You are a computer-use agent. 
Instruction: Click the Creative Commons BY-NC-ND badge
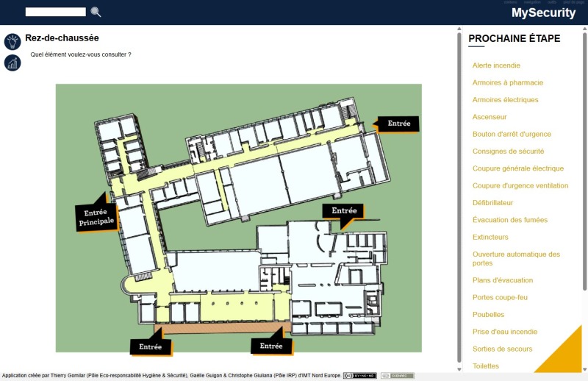pos(359,376)
